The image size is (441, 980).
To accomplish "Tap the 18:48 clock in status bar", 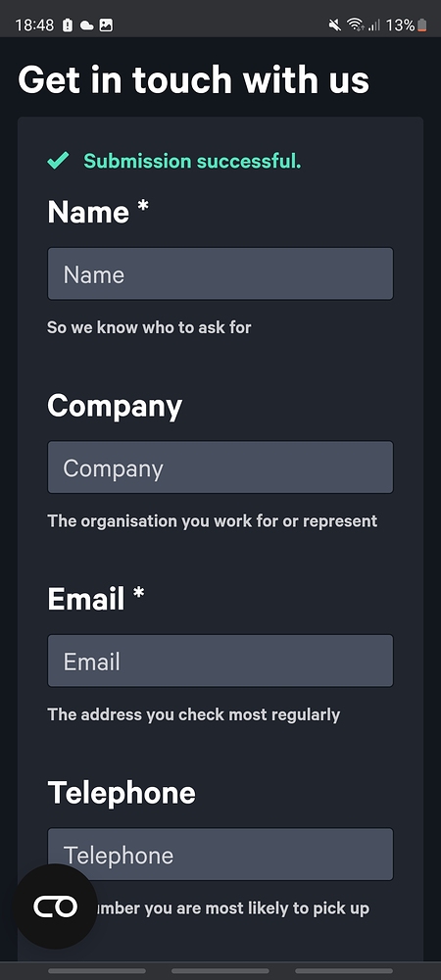I will tap(35, 25).
